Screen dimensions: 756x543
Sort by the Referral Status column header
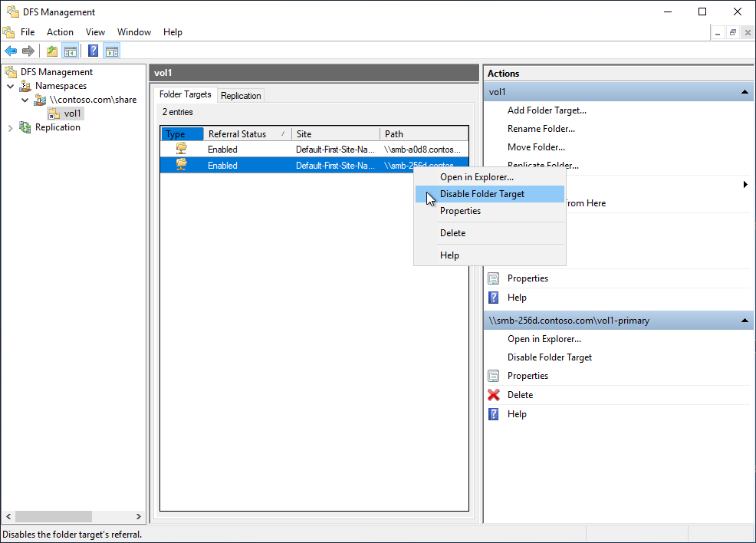click(x=247, y=134)
